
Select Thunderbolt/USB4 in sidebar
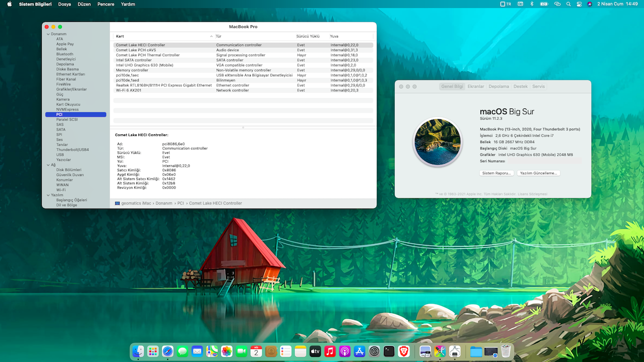pyautogui.click(x=73, y=150)
